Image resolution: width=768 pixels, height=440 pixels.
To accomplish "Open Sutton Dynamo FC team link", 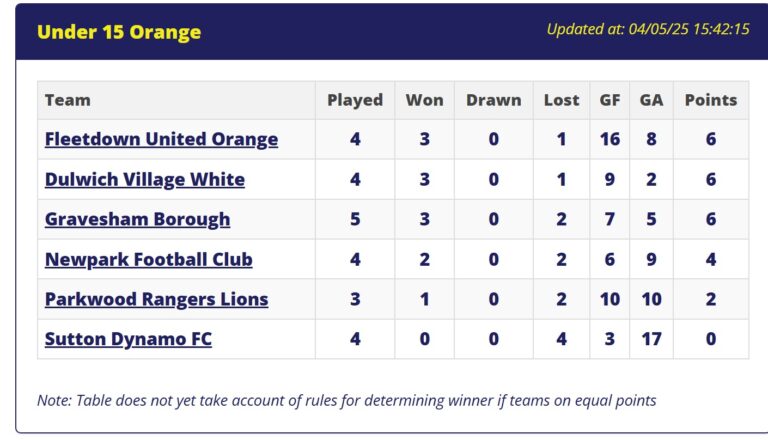I will (x=128, y=339).
